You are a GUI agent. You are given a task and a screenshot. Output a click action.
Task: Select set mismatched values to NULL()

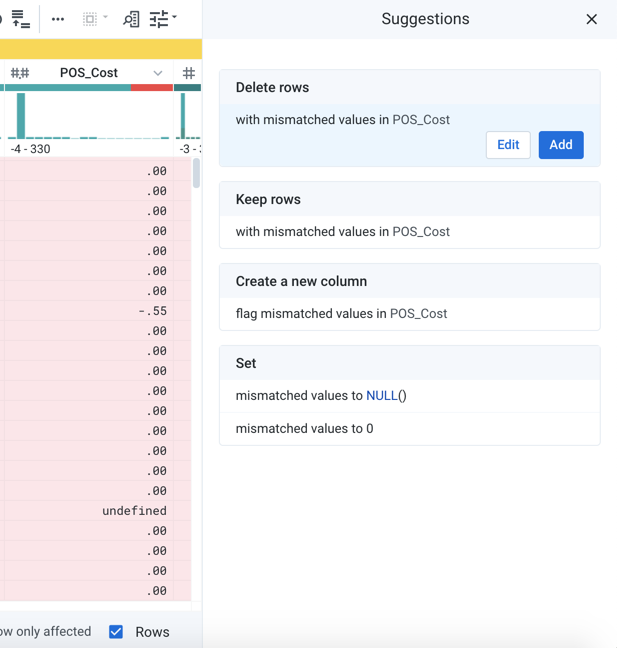pyautogui.click(x=410, y=395)
